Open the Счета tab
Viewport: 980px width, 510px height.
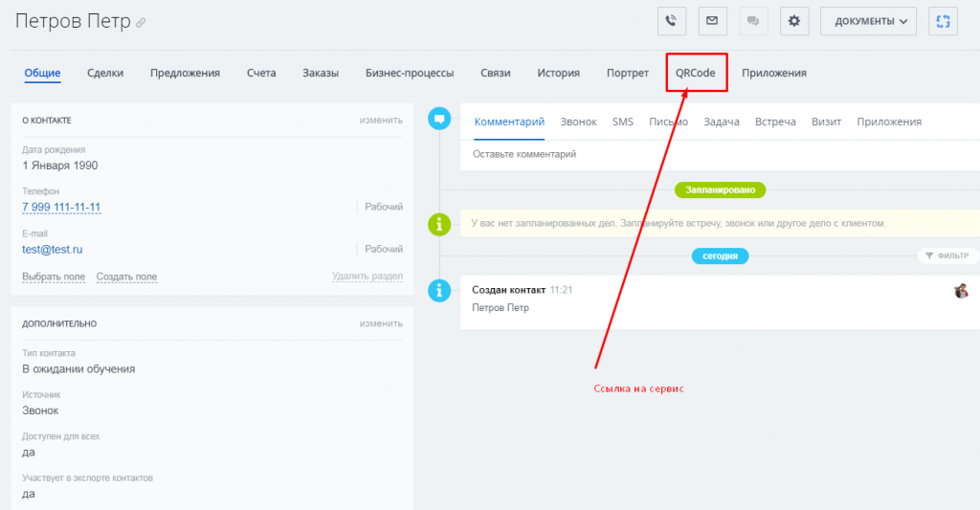[x=261, y=73]
